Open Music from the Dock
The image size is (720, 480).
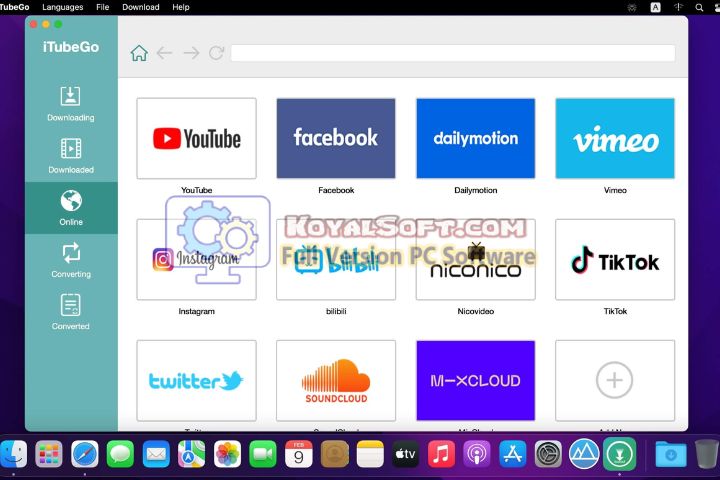441,454
